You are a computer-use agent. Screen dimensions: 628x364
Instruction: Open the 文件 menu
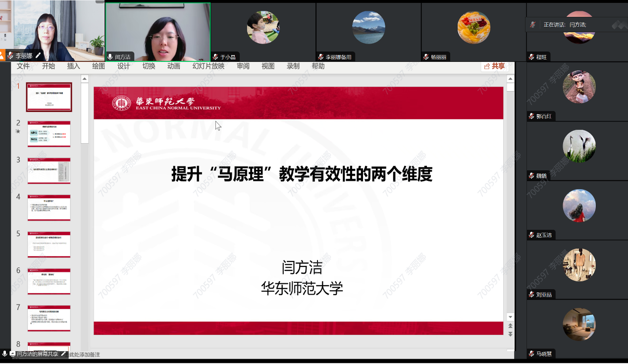tap(23, 66)
